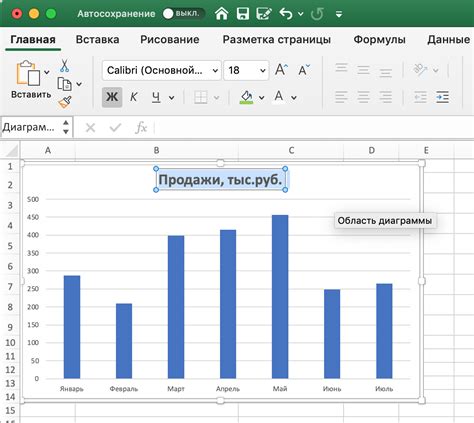This screenshot has width=474, height=423.
Task: Toggle bold Ж formatting
Action: pos(112,97)
